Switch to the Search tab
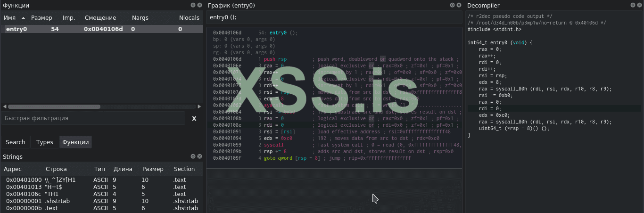 [16, 142]
